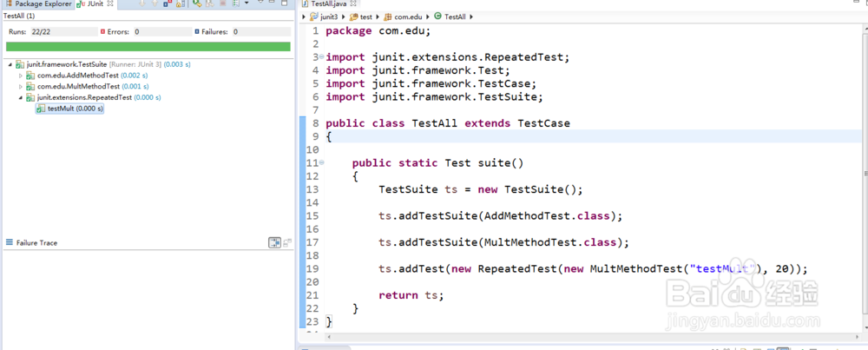868x350 pixels.
Task: Rerun failed tests first
Action: coord(210,3)
